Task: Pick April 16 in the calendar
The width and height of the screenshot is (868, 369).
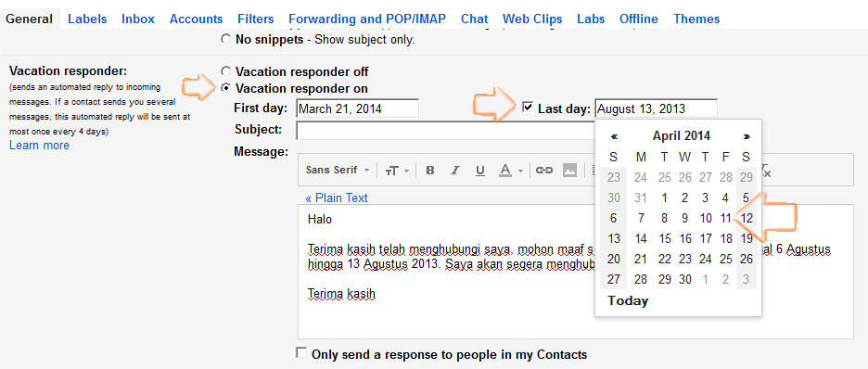Action: tap(684, 239)
